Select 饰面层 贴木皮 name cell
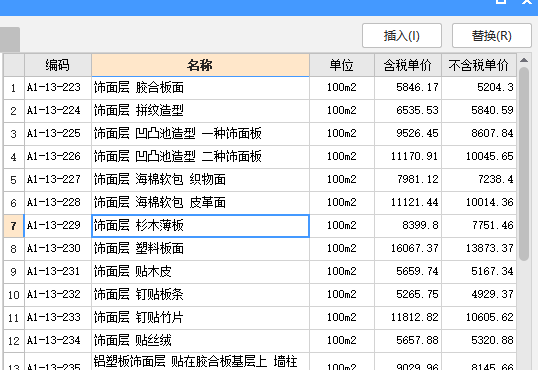This screenshot has height=370, width=538. (200, 272)
